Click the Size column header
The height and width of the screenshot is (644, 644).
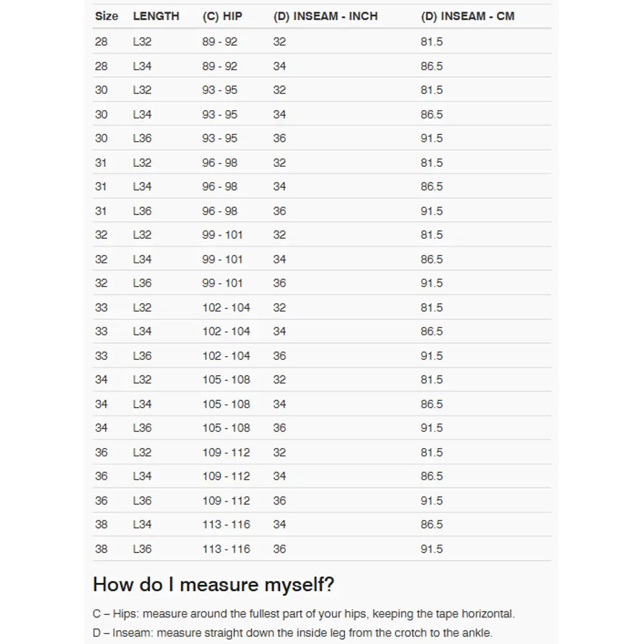pyautogui.click(x=106, y=16)
